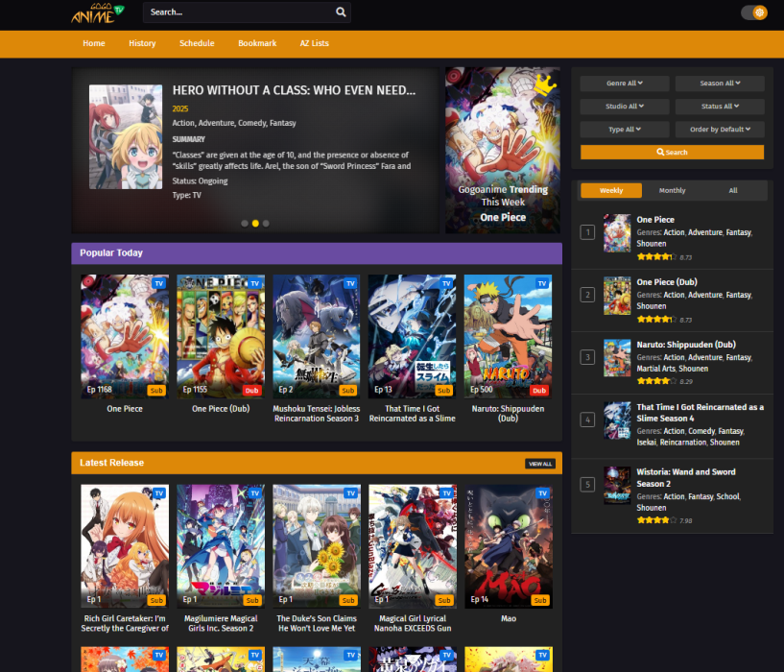Switch to the Monthly ranking tab

point(672,190)
